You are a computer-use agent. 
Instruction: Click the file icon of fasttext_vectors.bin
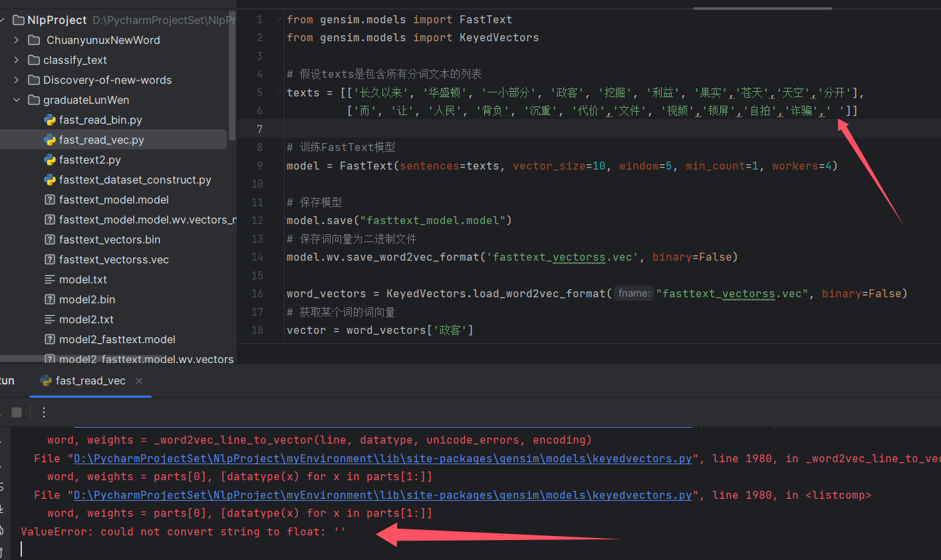pos(50,240)
